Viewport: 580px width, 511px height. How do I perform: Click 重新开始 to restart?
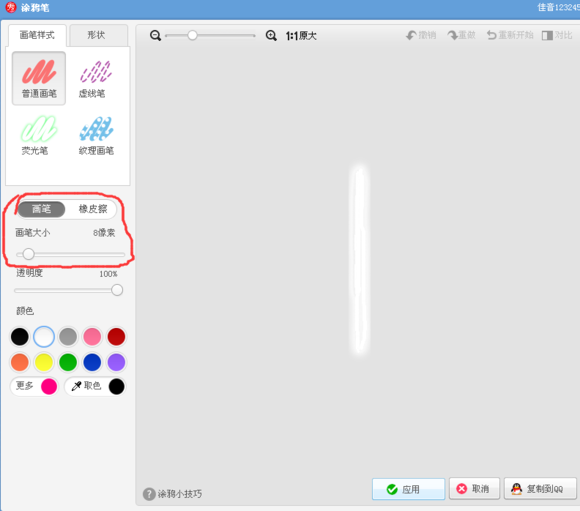[x=510, y=35]
